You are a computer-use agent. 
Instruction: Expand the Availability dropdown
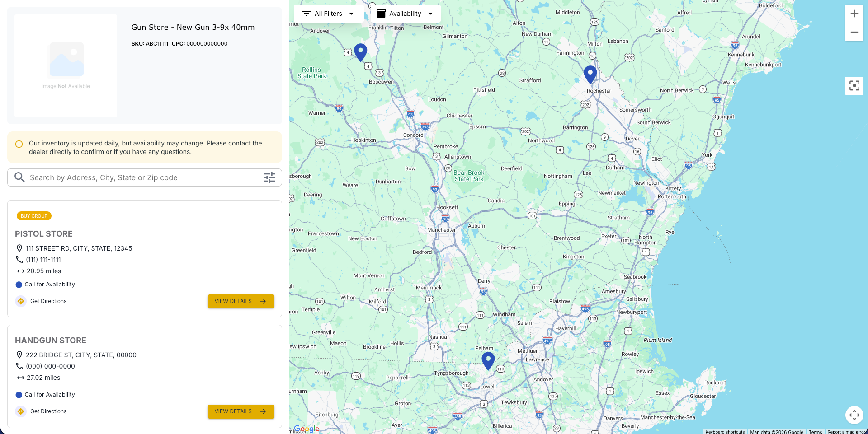406,14
